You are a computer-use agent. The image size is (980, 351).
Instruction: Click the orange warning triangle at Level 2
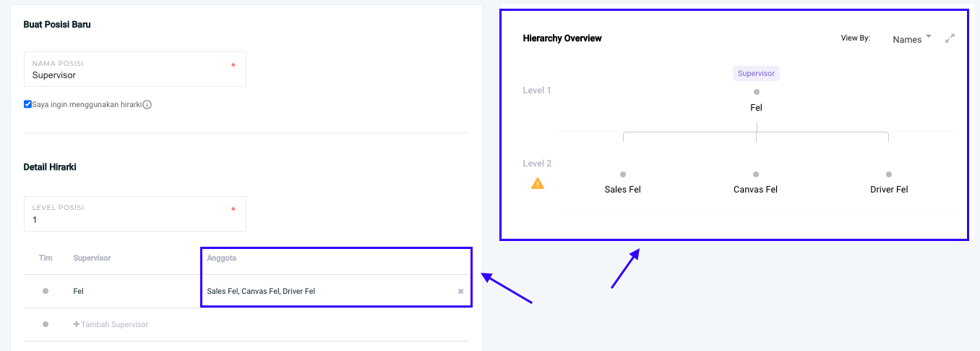tap(538, 183)
